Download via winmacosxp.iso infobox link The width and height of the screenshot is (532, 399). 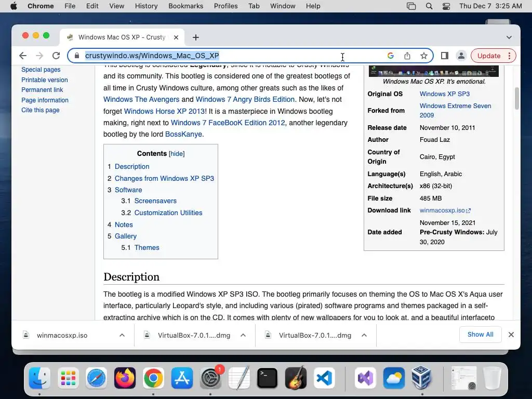pos(445,210)
